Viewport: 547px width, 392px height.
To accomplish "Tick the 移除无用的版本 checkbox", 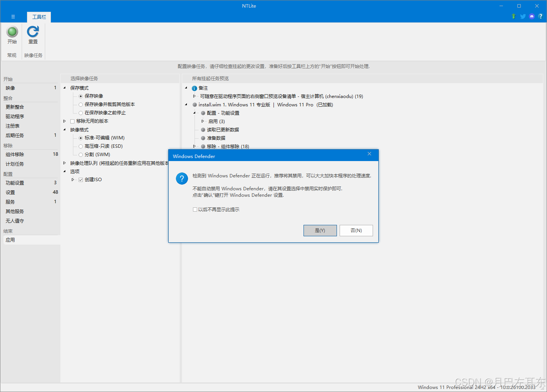I will tap(72, 121).
